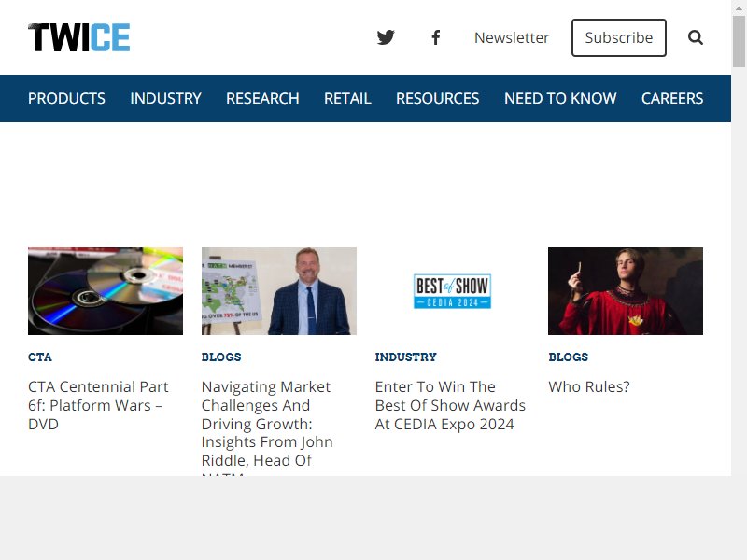Viewport: 747px width, 560px height.
Task: Open the John Riddle article thumbnail
Action: point(278,291)
